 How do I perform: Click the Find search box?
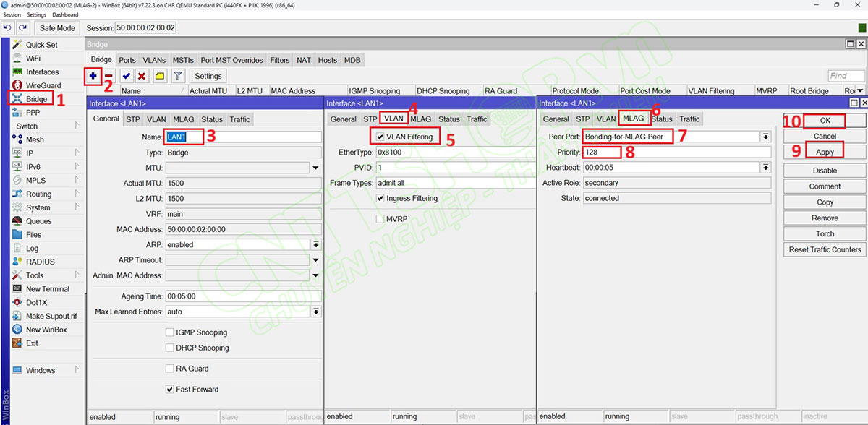846,75
